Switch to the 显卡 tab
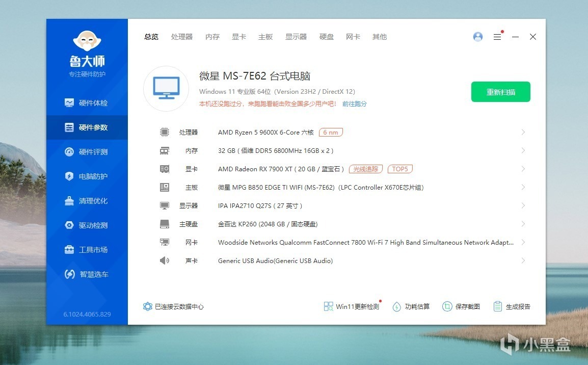588x365 pixels. [x=239, y=37]
